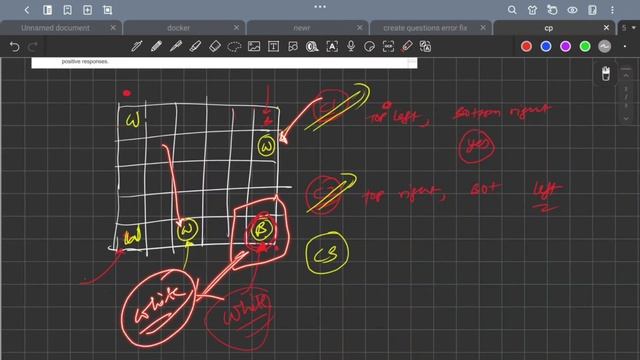
Task: Select the brush pen tool
Action: tap(176, 47)
